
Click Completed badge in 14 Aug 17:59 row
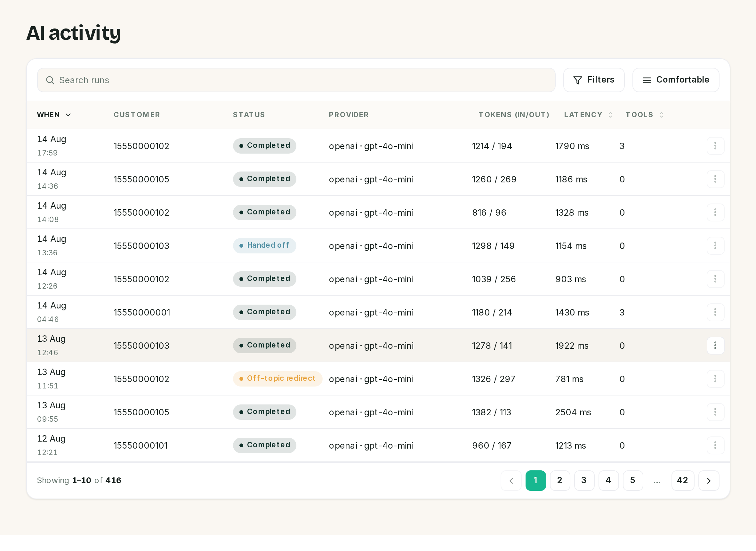[264, 146]
